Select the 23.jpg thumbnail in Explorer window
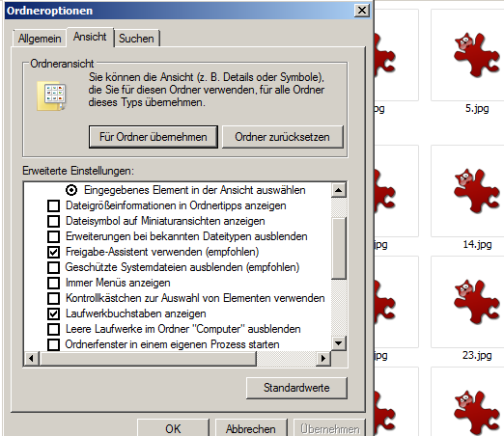Image resolution: width=504 pixels, height=436 pixels. point(477,302)
